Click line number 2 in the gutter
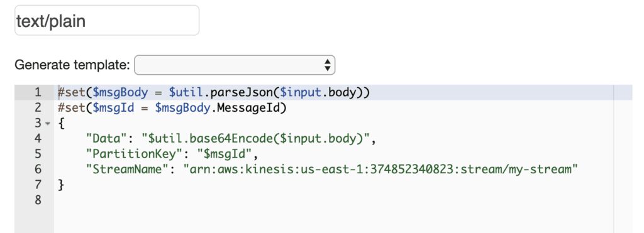This screenshot has height=233, width=644. [x=38, y=108]
